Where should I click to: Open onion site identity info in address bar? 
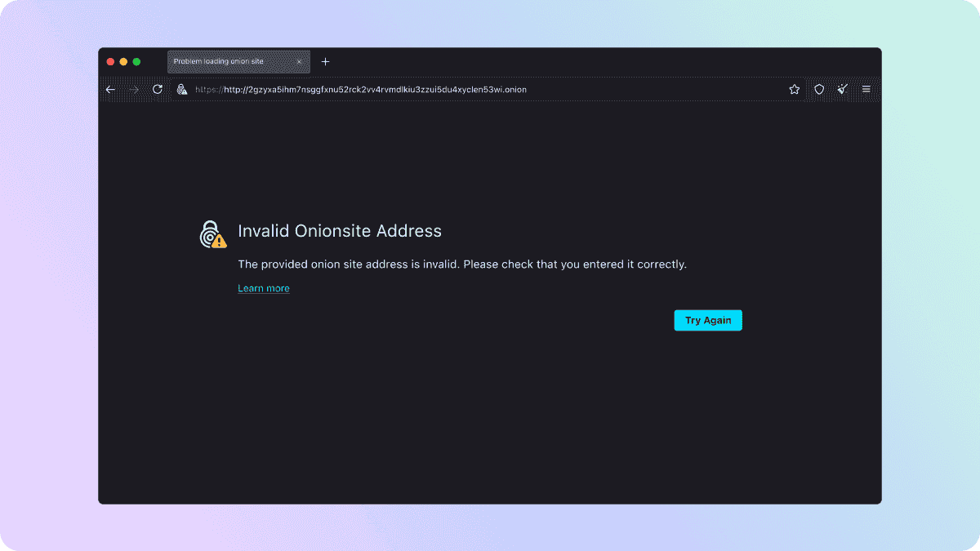point(182,90)
